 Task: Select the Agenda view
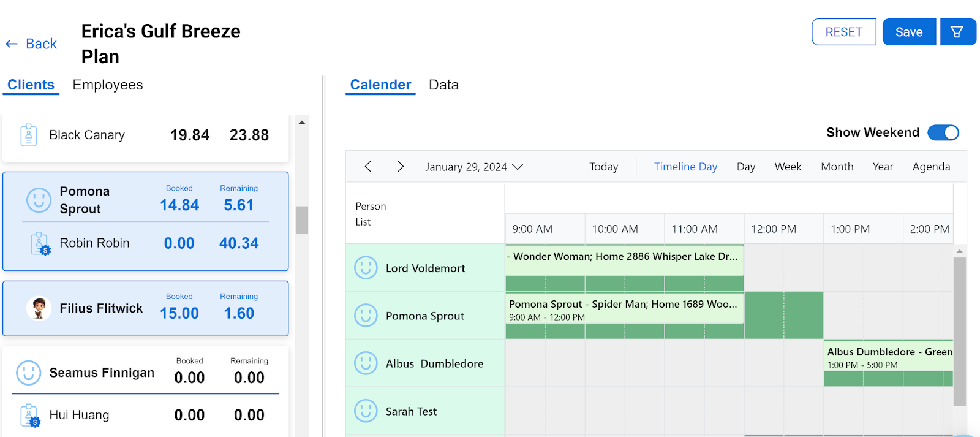931,167
